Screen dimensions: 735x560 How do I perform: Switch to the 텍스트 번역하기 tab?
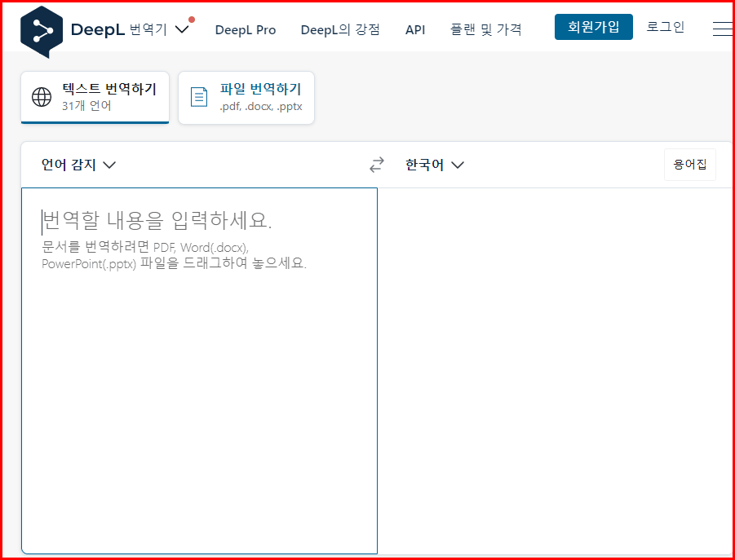click(95, 97)
